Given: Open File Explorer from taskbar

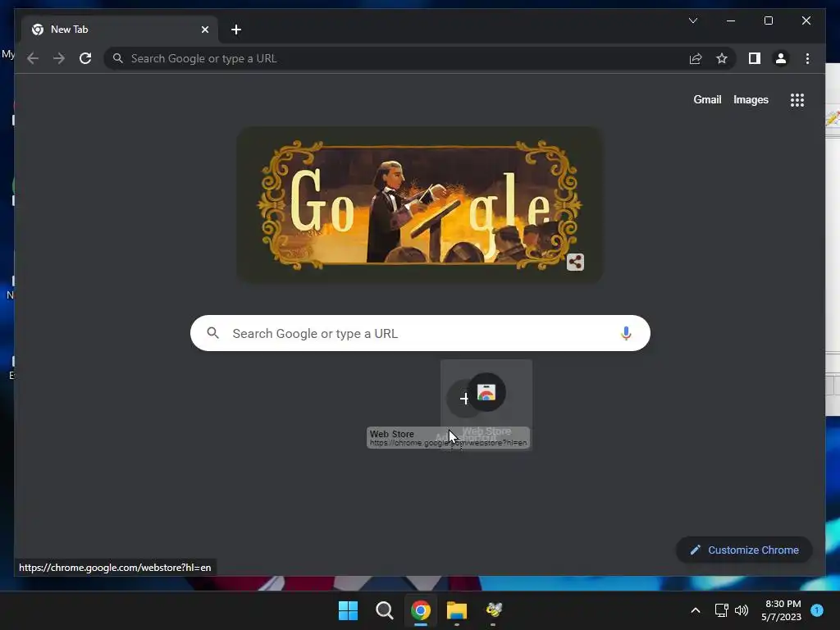Looking at the screenshot, I should click(457, 610).
